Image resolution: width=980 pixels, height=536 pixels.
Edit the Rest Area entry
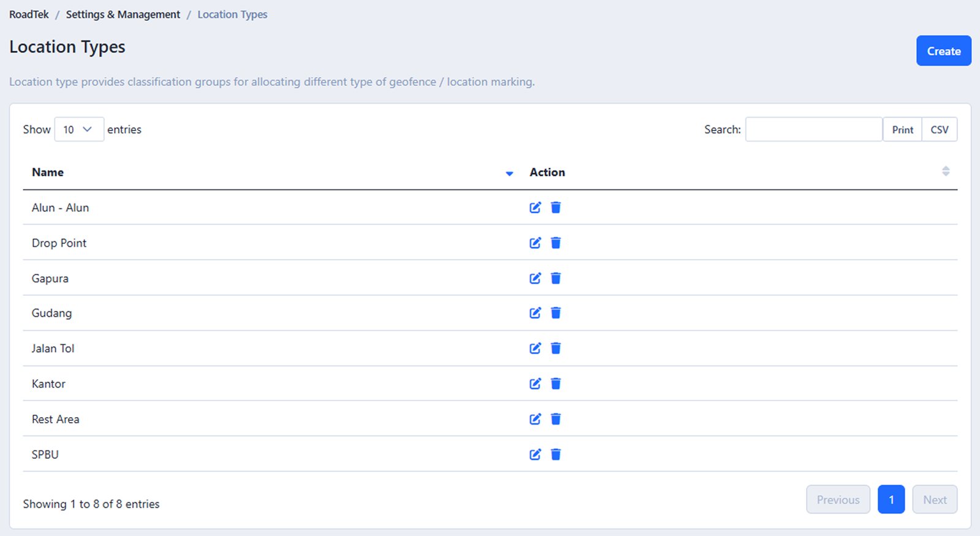coord(535,419)
